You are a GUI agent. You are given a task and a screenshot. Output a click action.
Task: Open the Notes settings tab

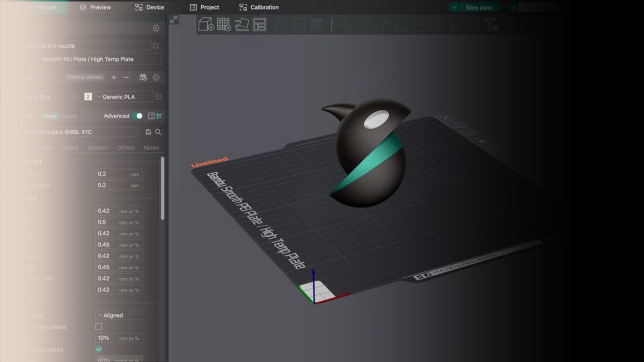151,147
